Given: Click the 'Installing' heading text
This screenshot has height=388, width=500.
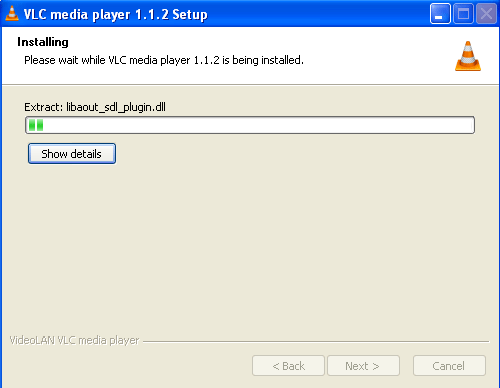Looking at the screenshot, I should (43, 42).
